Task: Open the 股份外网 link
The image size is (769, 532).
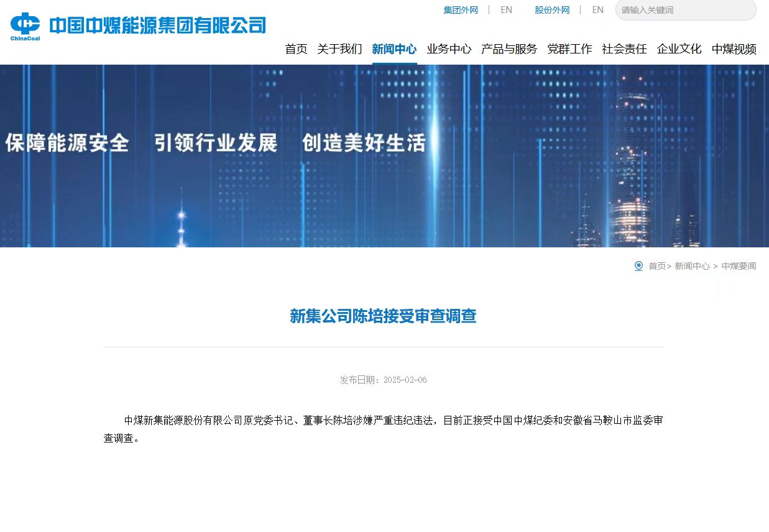Action: point(552,10)
